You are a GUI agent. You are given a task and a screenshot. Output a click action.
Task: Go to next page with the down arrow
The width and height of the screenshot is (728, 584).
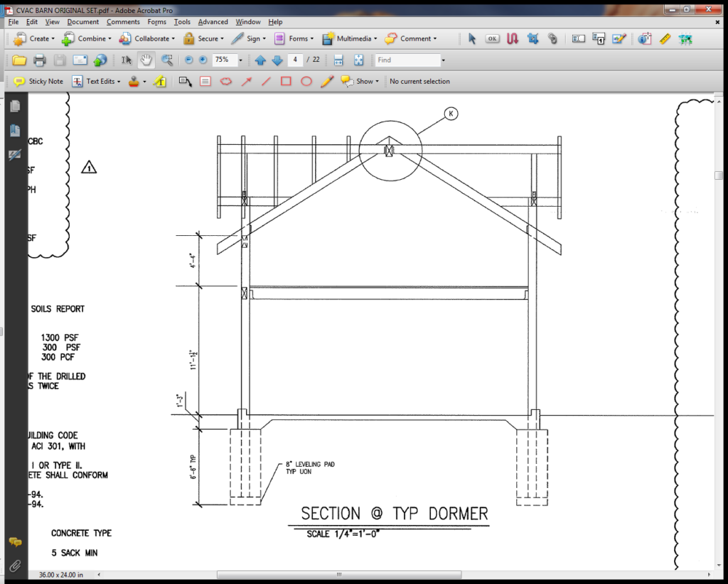click(x=277, y=60)
